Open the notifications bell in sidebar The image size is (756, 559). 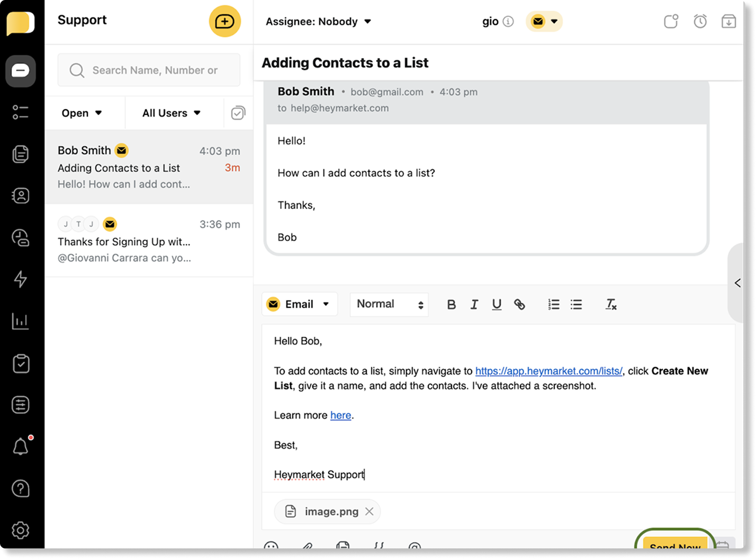click(x=21, y=447)
